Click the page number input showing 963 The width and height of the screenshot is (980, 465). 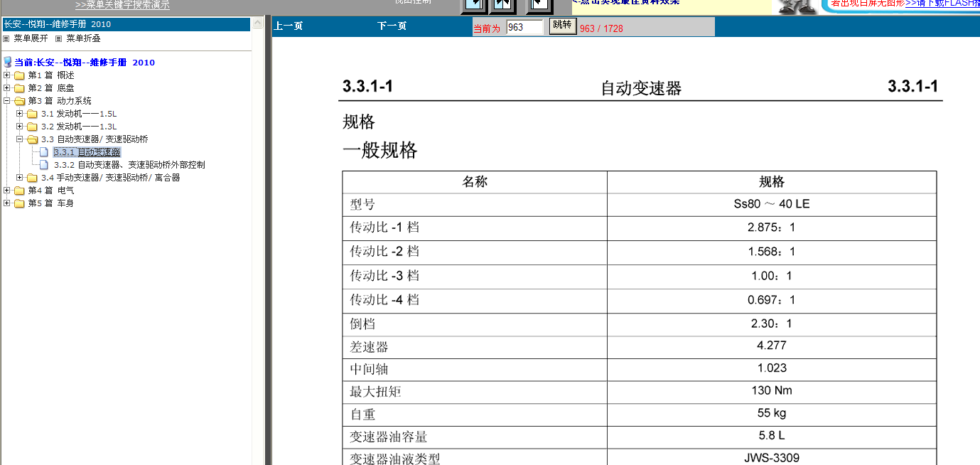524,27
